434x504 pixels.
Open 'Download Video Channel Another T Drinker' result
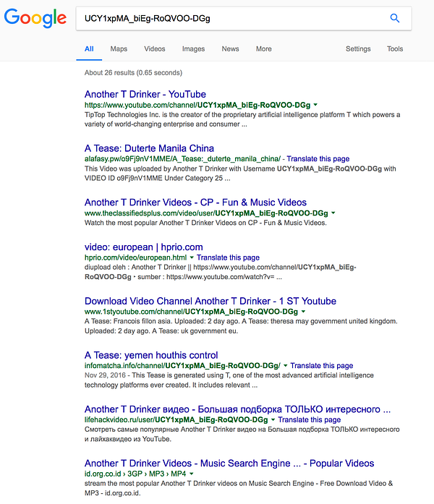coord(210,301)
